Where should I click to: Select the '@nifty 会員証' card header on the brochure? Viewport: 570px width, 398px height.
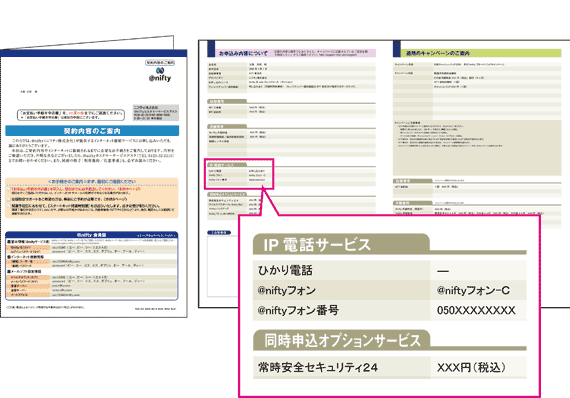tap(92, 235)
